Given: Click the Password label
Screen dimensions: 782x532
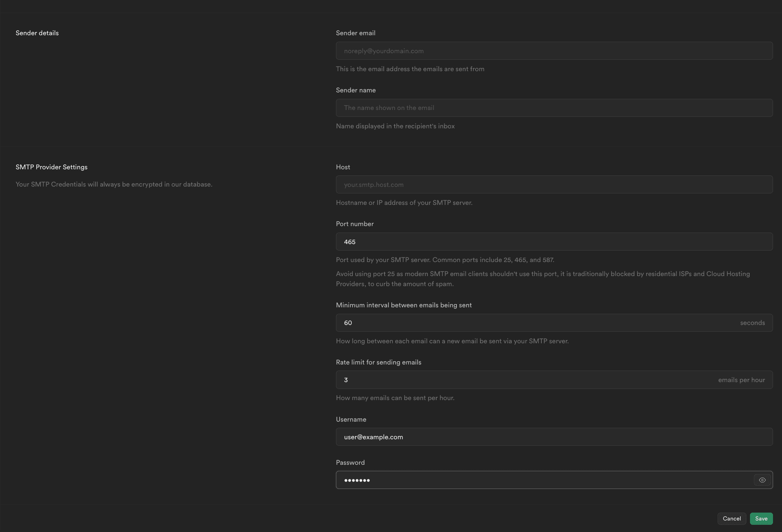Looking at the screenshot, I should [x=350, y=463].
